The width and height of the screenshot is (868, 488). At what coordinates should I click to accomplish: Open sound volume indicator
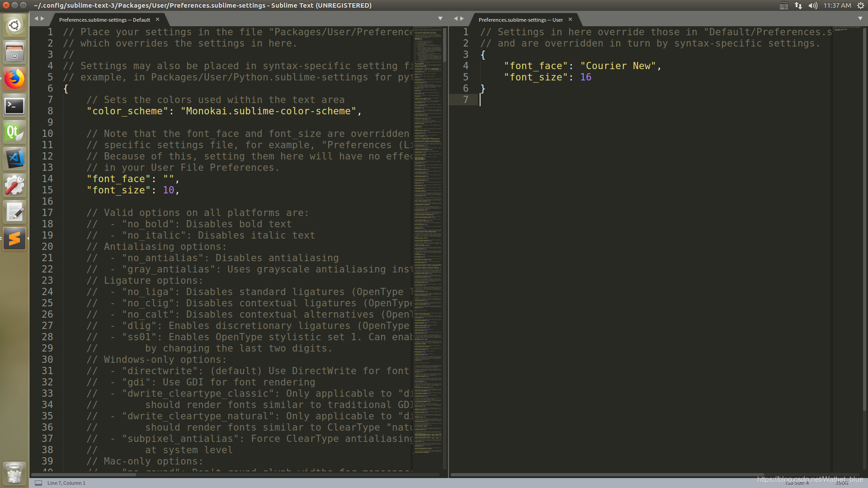[813, 5]
